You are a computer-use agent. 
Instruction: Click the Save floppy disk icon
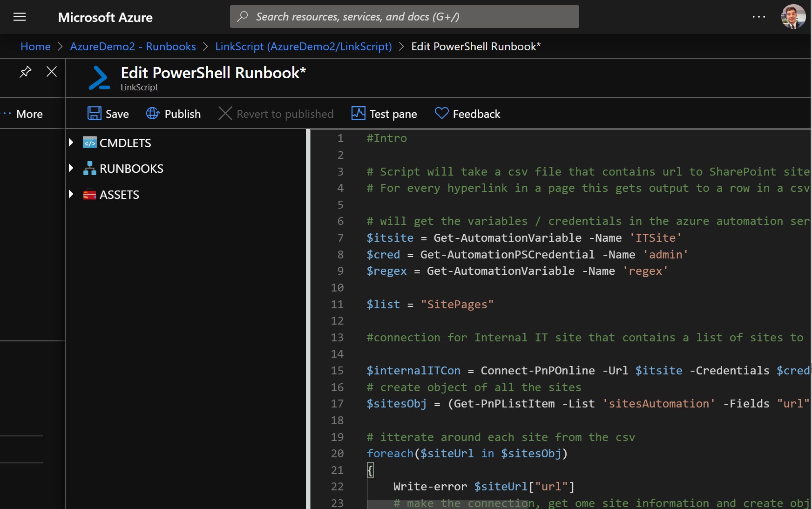pos(95,114)
